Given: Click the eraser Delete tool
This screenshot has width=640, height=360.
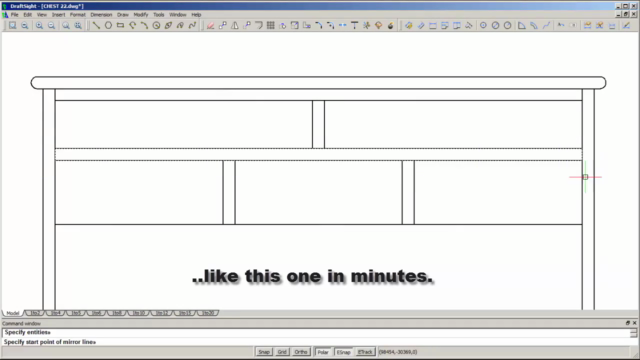Looking at the screenshot, I should pos(211,25).
